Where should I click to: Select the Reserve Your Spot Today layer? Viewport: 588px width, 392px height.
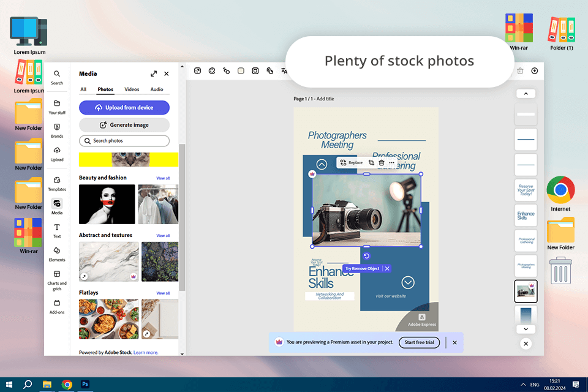tap(526, 190)
